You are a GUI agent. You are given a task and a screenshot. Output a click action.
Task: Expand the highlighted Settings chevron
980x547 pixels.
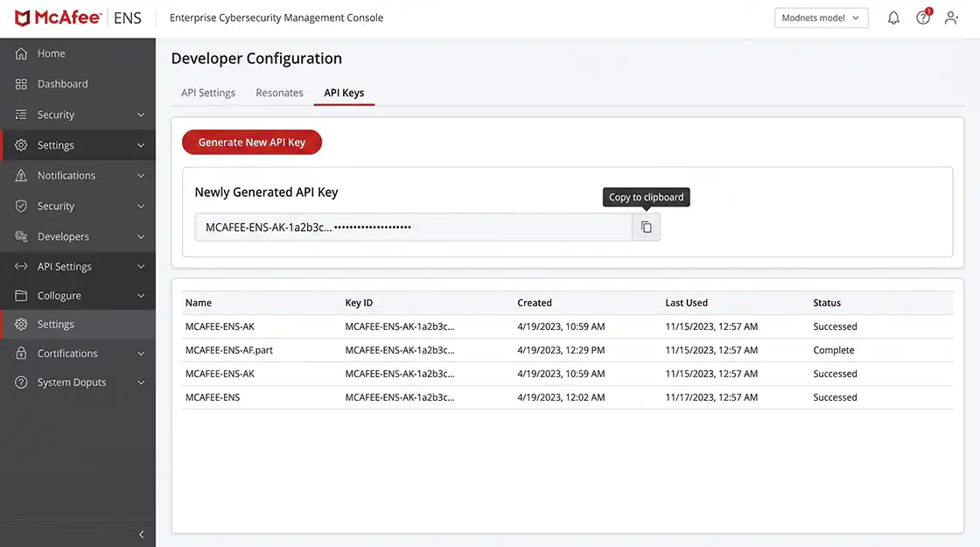click(141, 145)
